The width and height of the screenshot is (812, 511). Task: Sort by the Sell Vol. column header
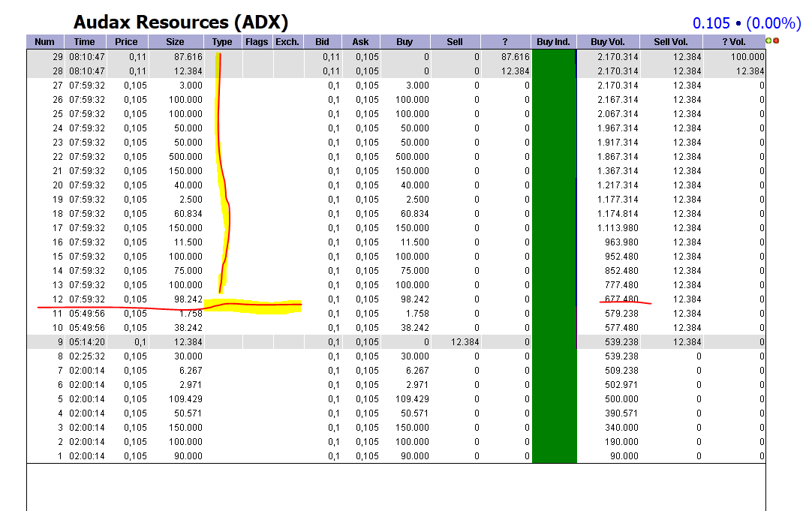click(670, 41)
